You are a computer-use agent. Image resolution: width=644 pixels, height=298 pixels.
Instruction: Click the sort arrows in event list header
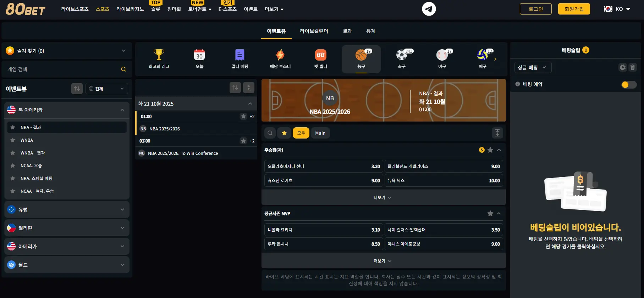[235, 88]
